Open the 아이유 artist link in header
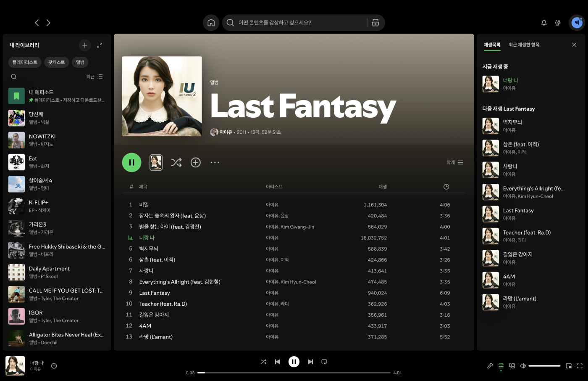The width and height of the screenshot is (588, 381). click(x=226, y=132)
